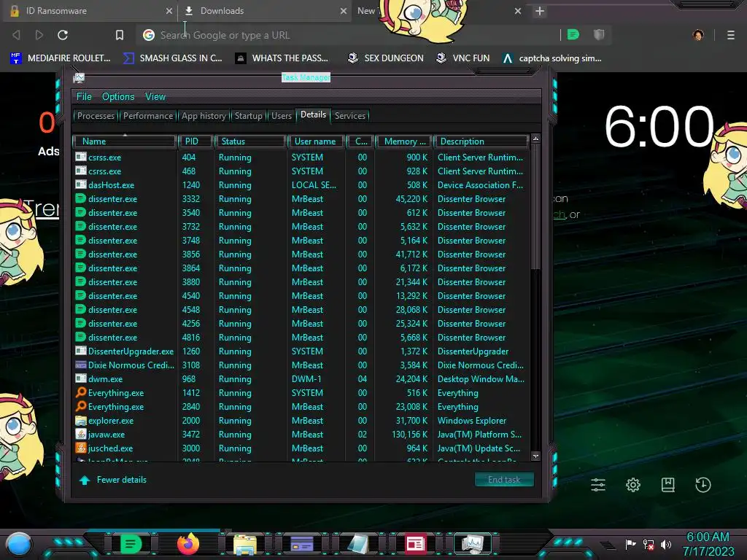Open the browser hamburger menu
This screenshot has width=747, height=560.
pyautogui.click(x=731, y=35)
